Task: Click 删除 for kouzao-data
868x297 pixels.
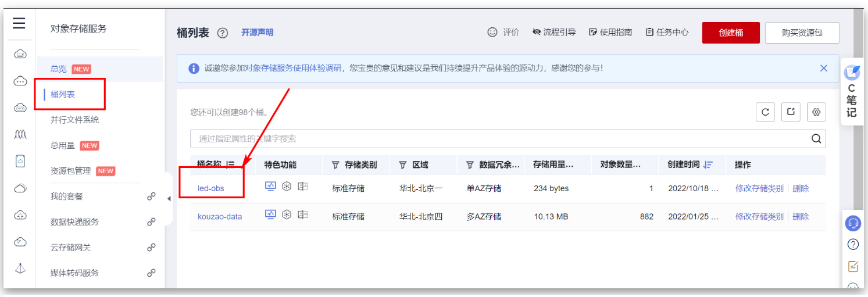Action: coord(801,216)
